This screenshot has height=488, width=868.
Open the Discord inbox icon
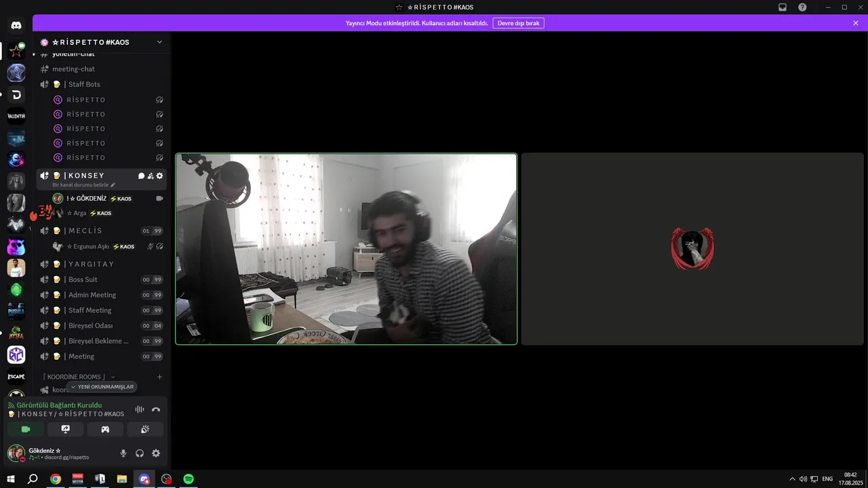(x=783, y=7)
